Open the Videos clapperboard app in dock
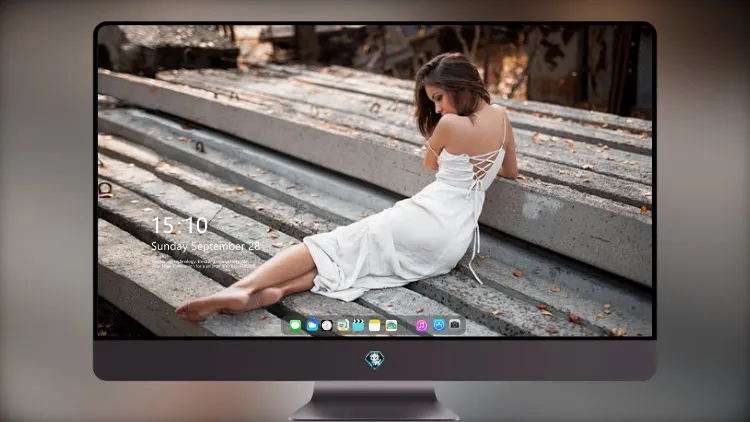Screen dimensions: 750x422 point(358,326)
